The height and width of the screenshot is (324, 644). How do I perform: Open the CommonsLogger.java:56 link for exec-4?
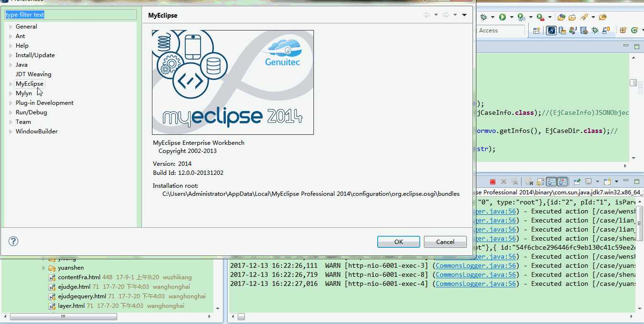point(476,283)
